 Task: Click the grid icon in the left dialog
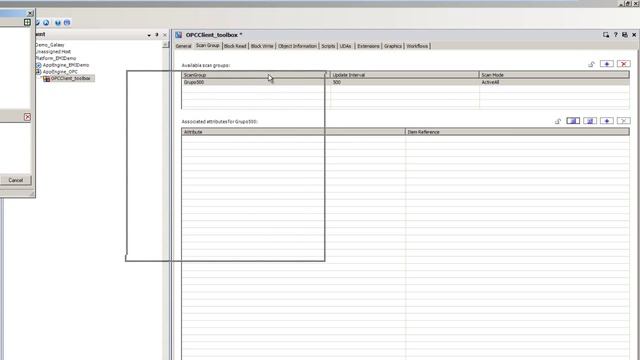[x=27, y=22]
